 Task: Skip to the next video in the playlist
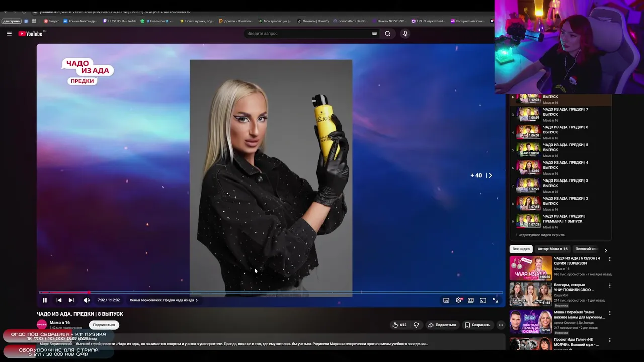click(x=71, y=300)
